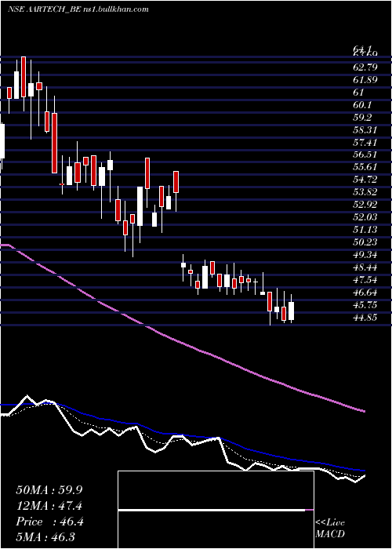Click the <<Live MACD label
The width and height of the screenshot is (392, 549).
pyautogui.click(x=330, y=529)
